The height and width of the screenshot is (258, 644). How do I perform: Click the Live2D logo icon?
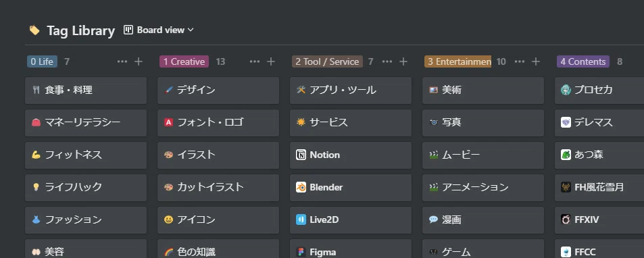pos(301,220)
